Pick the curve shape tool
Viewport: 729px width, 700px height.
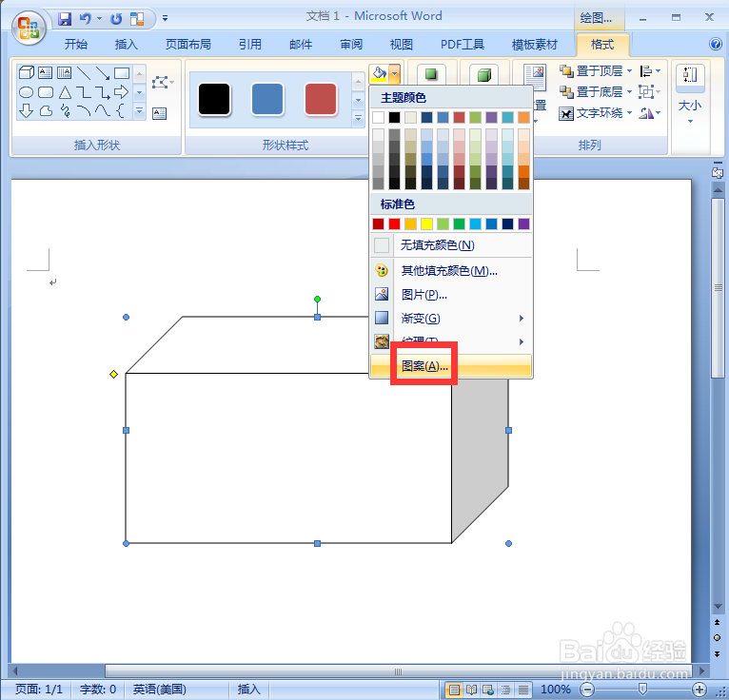point(103,111)
